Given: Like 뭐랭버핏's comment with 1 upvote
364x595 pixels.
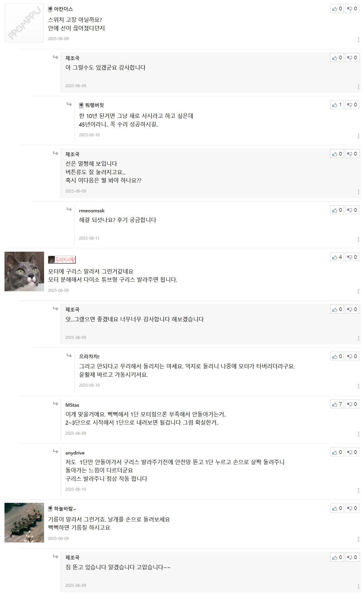Looking at the screenshot, I should pyautogui.click(x=337, y=105).
